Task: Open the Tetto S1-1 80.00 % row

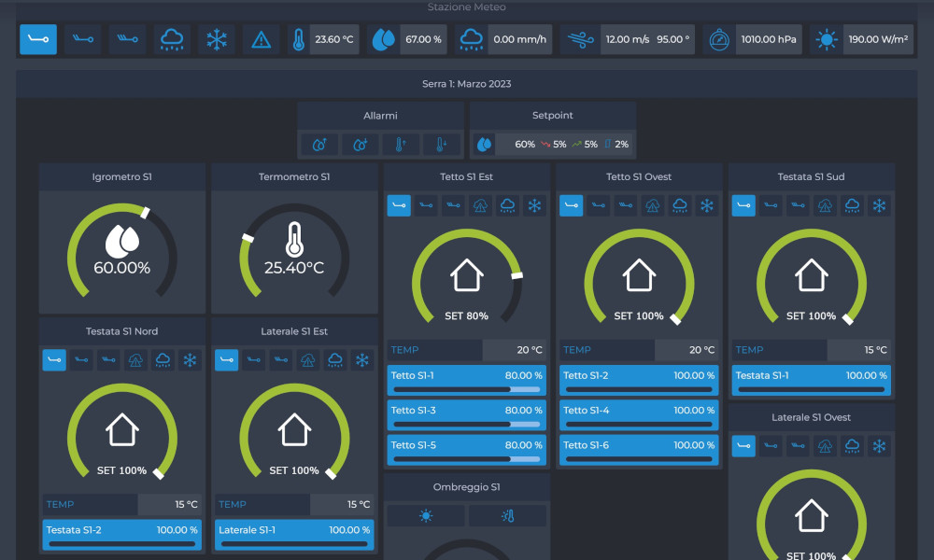Action: coord(466,380)
